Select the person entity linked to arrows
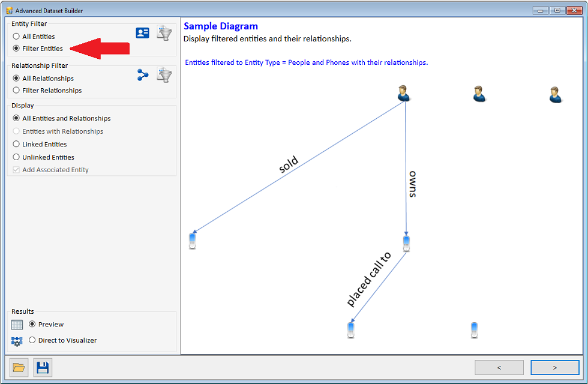 [x=404, y=93]
